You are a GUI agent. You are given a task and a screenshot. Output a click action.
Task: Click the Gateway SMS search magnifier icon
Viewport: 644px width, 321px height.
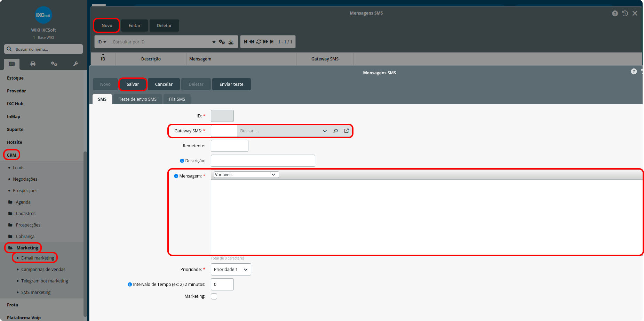(x=336, y=131)
